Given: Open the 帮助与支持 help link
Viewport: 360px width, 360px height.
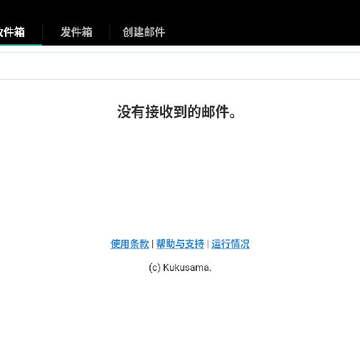Looking at the screenshot, I should pos(180,244).
